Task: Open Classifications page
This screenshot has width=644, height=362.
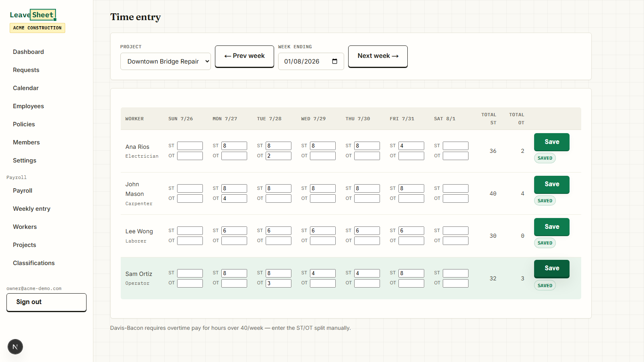Action: click(34, 263)
